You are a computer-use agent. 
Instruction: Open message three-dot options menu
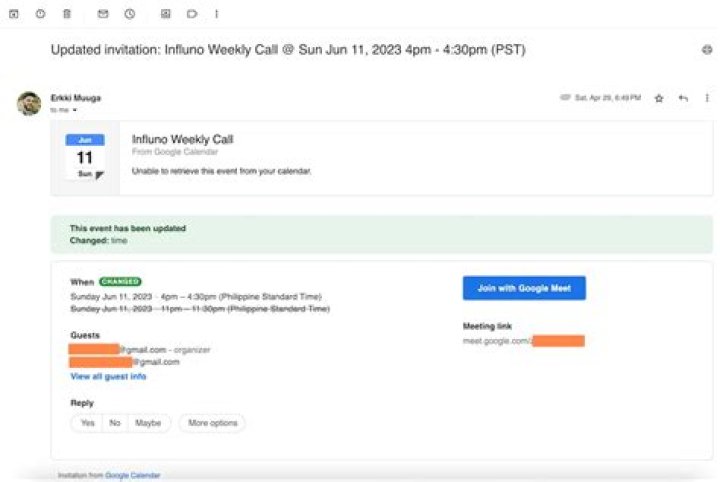(x=707, y=98)
